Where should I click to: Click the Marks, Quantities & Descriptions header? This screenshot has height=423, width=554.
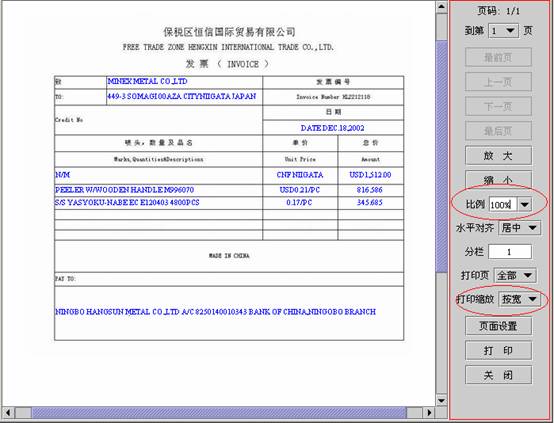(x=158, y=159)
